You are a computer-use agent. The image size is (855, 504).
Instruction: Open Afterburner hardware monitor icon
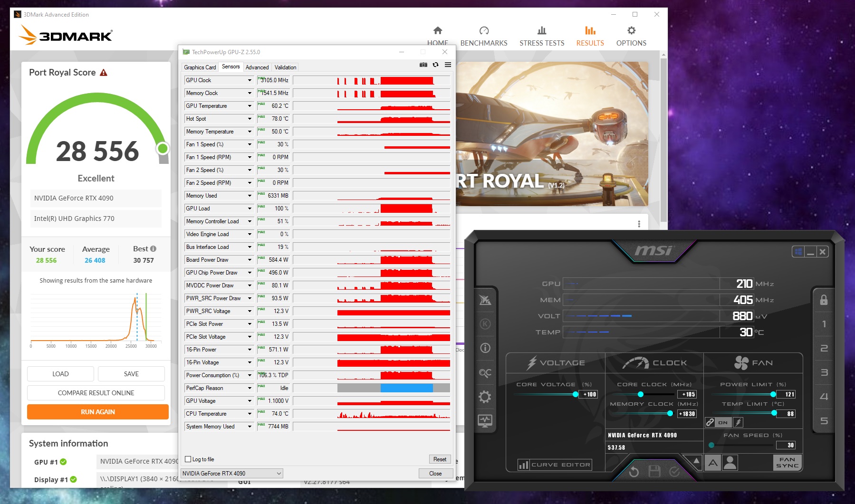485,420
